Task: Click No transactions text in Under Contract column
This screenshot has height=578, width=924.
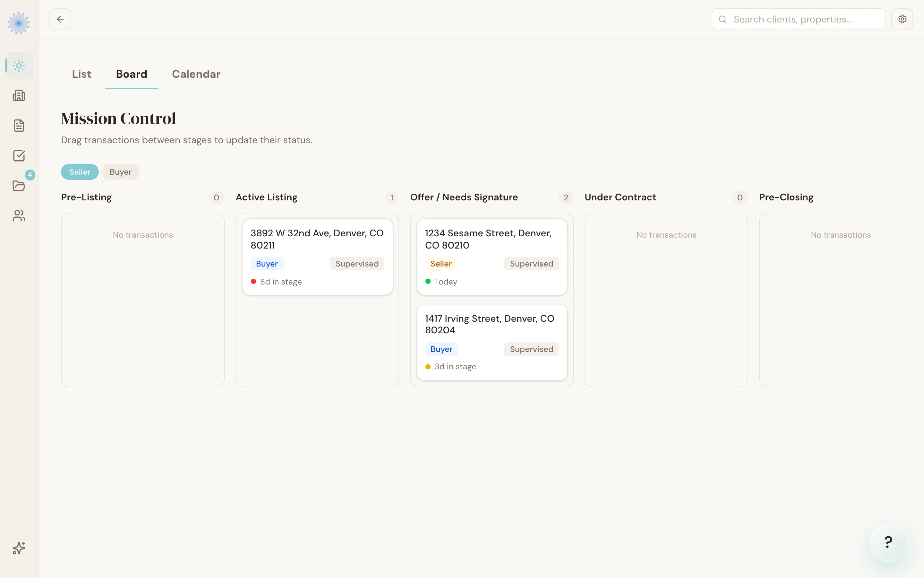Action: (x=666, y=235)
